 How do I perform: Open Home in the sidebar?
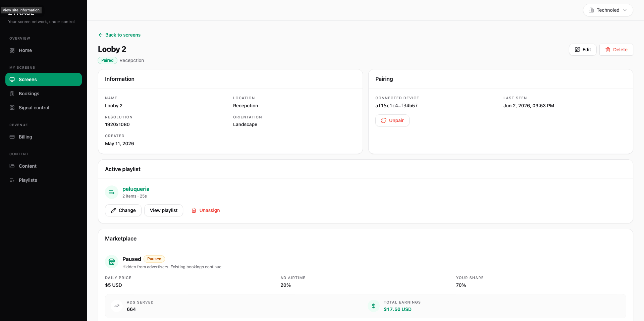point(44,50)
